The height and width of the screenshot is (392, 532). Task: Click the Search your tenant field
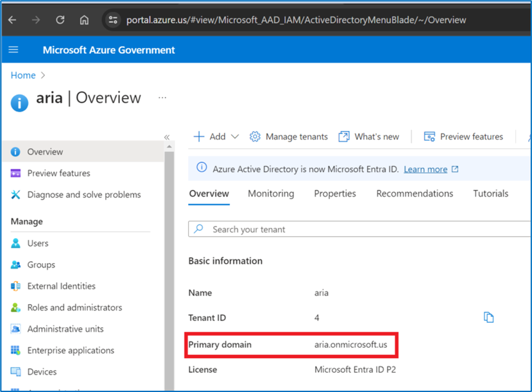coord(359,229)
